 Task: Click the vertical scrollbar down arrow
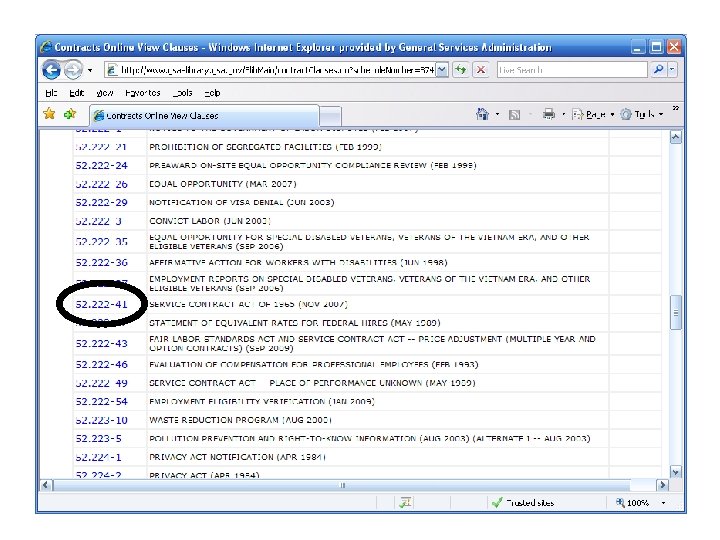tap(675, 472)
